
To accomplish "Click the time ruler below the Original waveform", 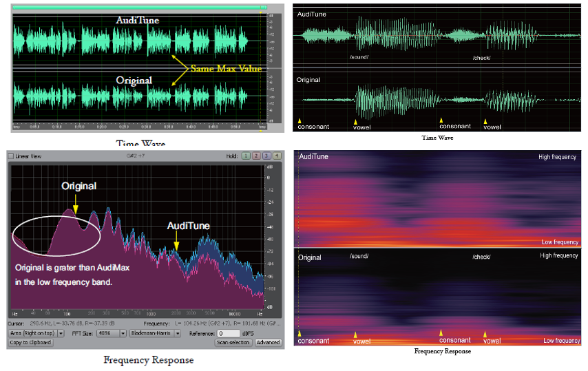I will [x=138, y=127].
